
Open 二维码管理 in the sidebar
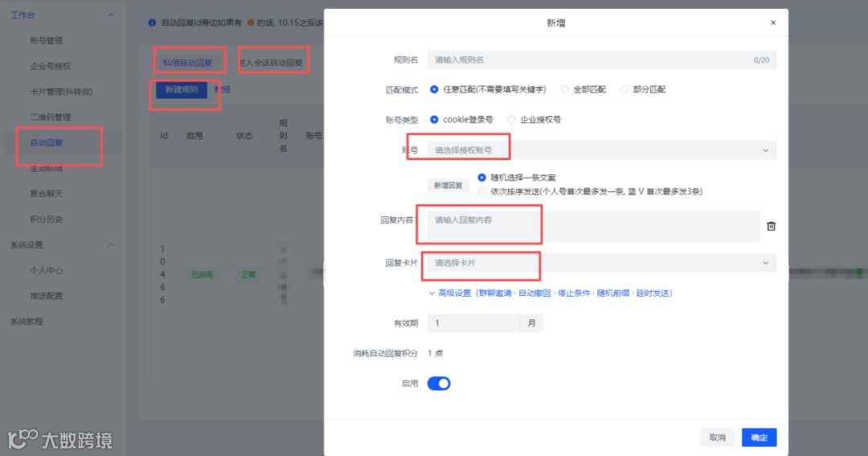pyautogui.click(x=51, y=117)
